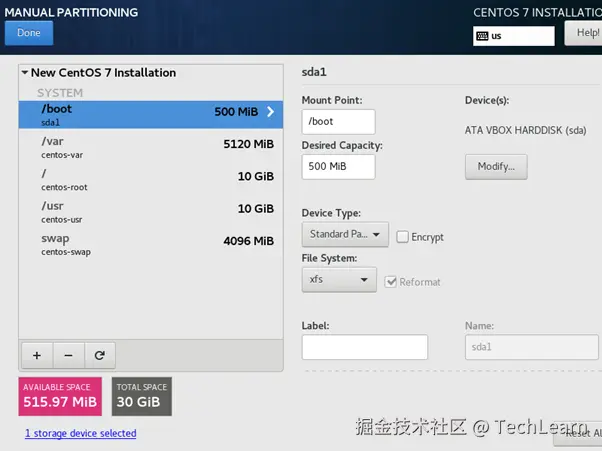602x451 pixels.
Task: Click the add mount point plus button
Action: [x=37, y=355]
